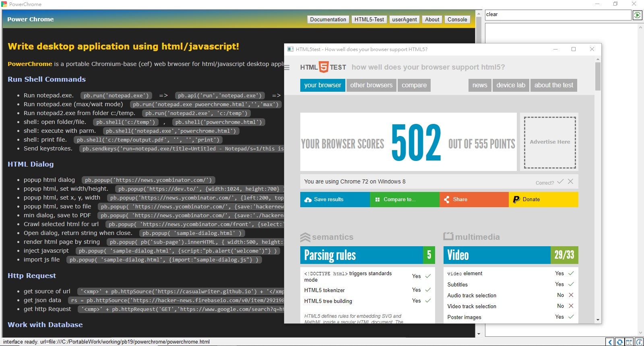The width and height of the screenshot is (644, 346).
Task: Switch to the 'other browsers' tab
Action: 371,85
